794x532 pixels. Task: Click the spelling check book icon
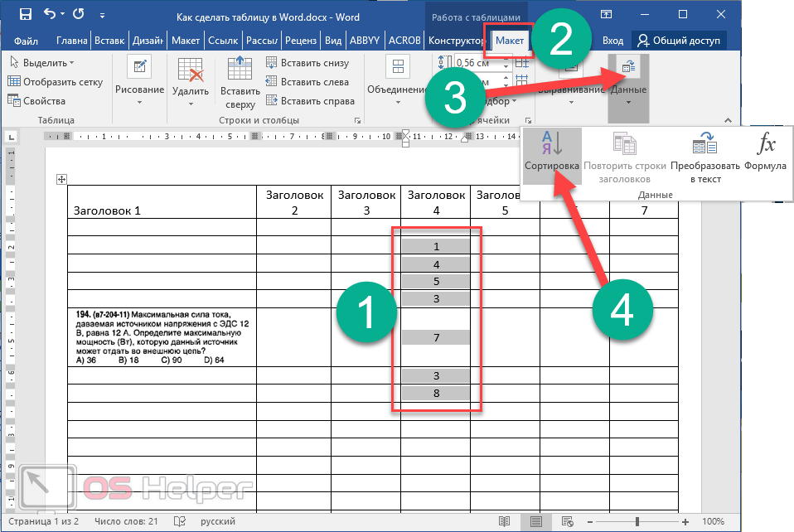click(179, 522)
